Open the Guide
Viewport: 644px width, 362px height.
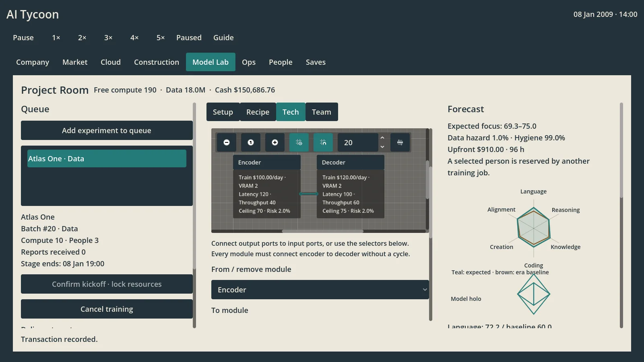pyautogui.click(x=223, y=37)
